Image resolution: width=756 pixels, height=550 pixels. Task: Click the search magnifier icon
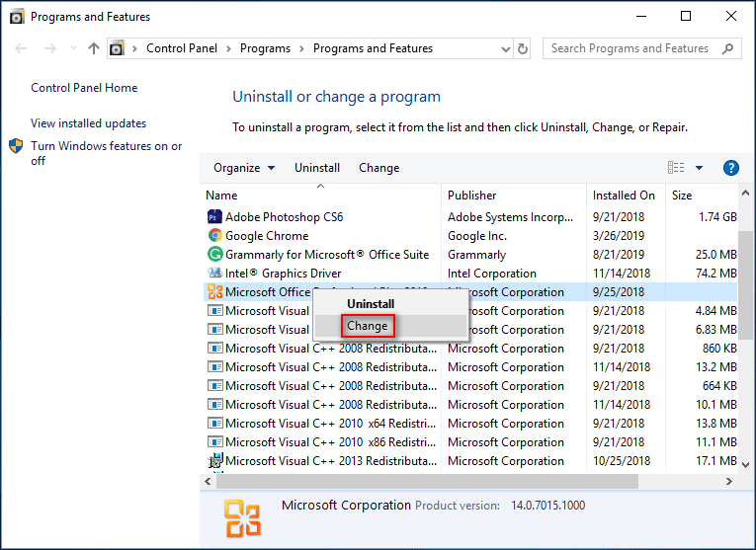click(727, 48)
